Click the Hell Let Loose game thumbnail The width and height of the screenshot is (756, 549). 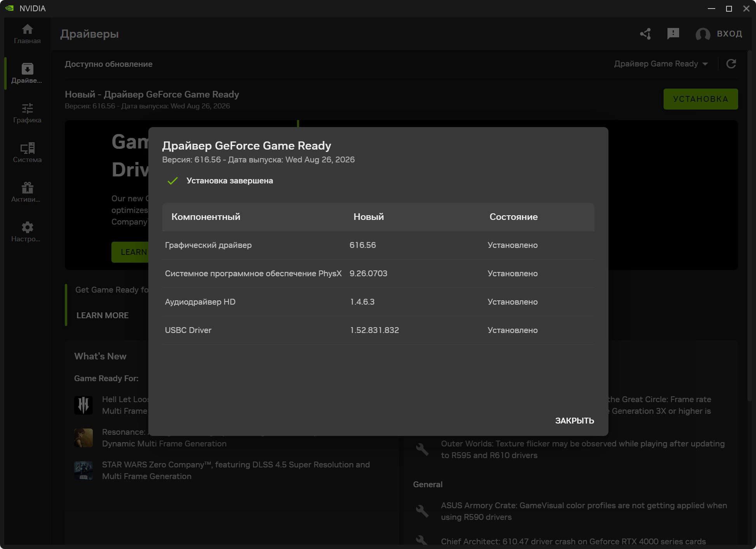[x=83, y=405]
